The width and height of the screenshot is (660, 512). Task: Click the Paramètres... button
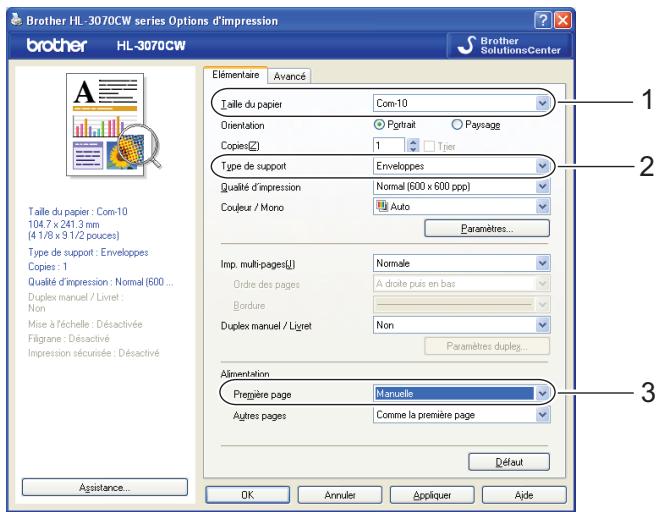(487, 228)
